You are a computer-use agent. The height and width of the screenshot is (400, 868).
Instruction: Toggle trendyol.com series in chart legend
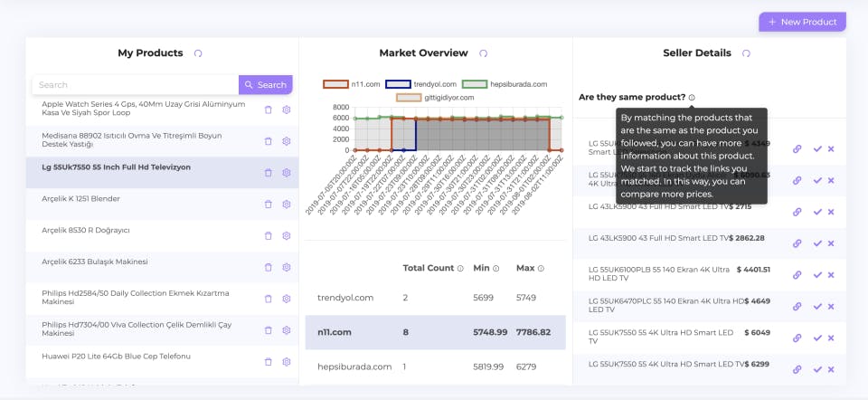[421, 84]
